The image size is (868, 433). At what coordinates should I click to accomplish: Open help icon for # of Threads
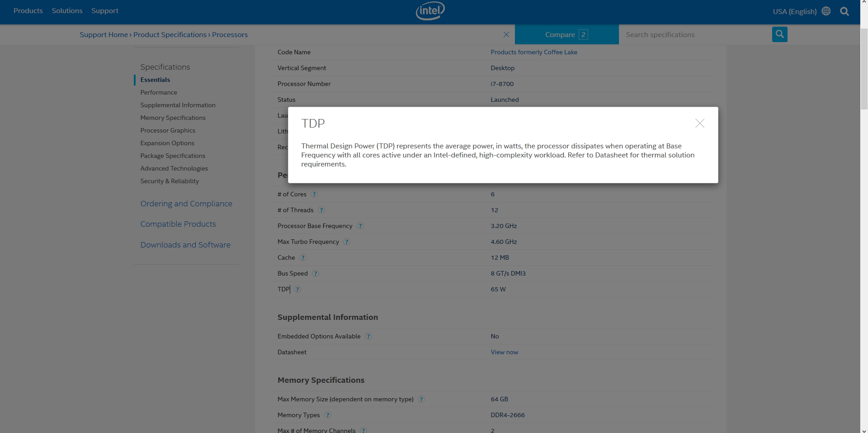pos(321,210)
